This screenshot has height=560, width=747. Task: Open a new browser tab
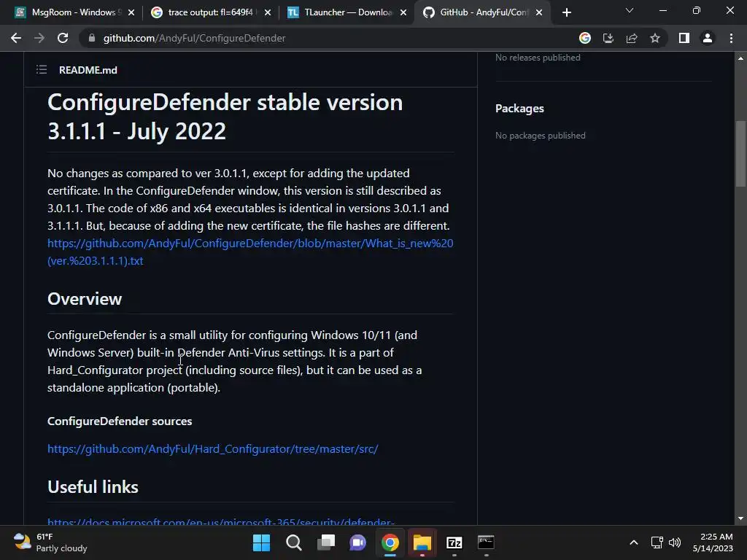[x=566, y=12]
